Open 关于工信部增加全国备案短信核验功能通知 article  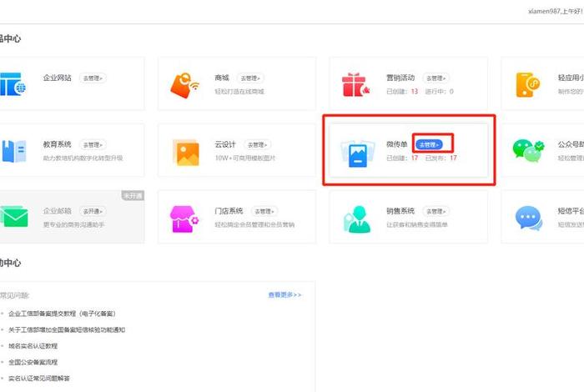coord(67,329)
